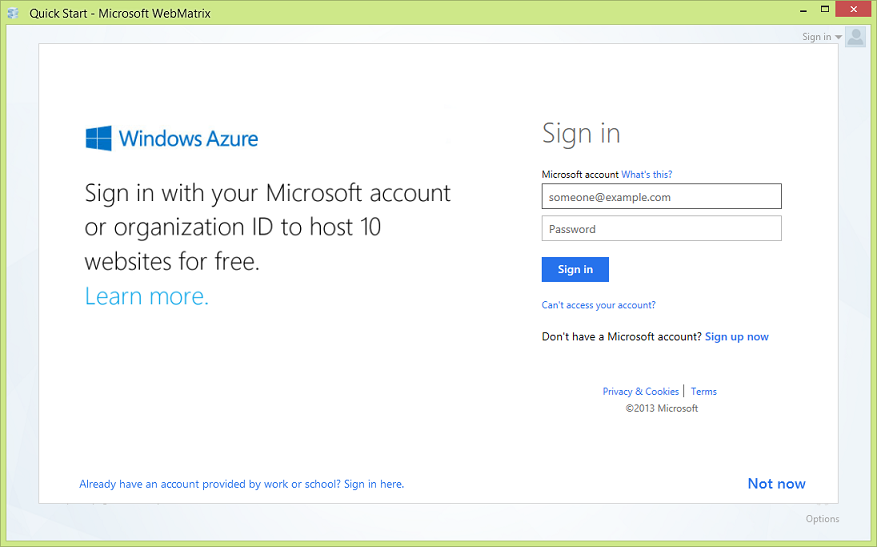Click the Learn more. link
Viewport: 877px width, 547px height.
click(147, 296)
